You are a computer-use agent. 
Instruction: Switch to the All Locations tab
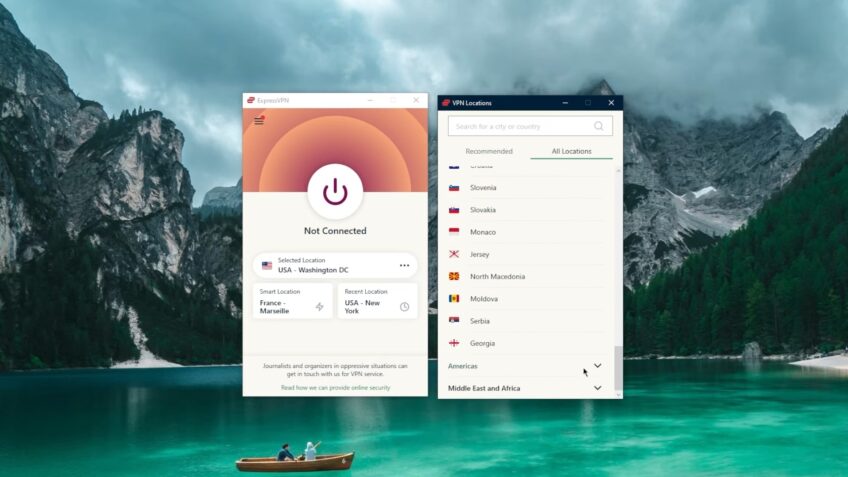tap(572, 151)
